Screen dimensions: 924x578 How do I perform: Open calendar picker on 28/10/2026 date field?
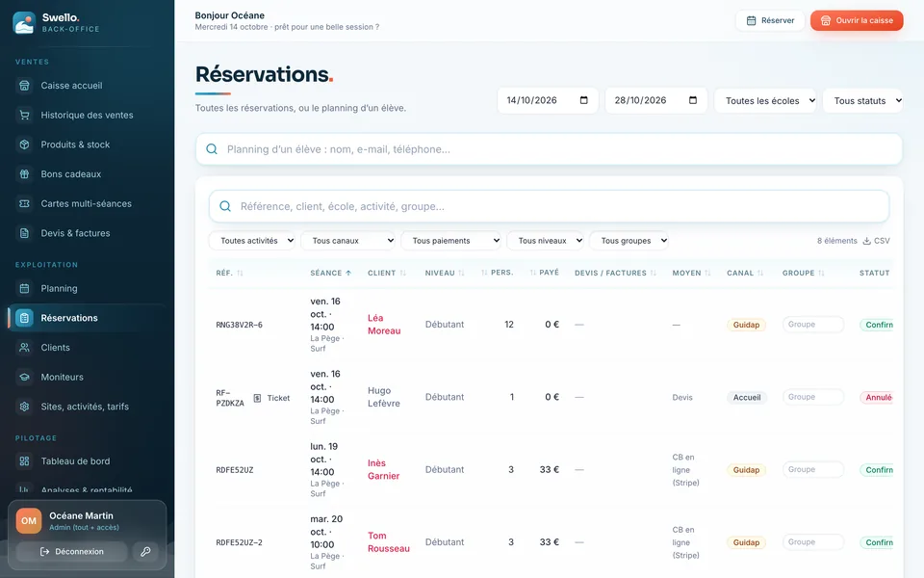coord(692,100)
